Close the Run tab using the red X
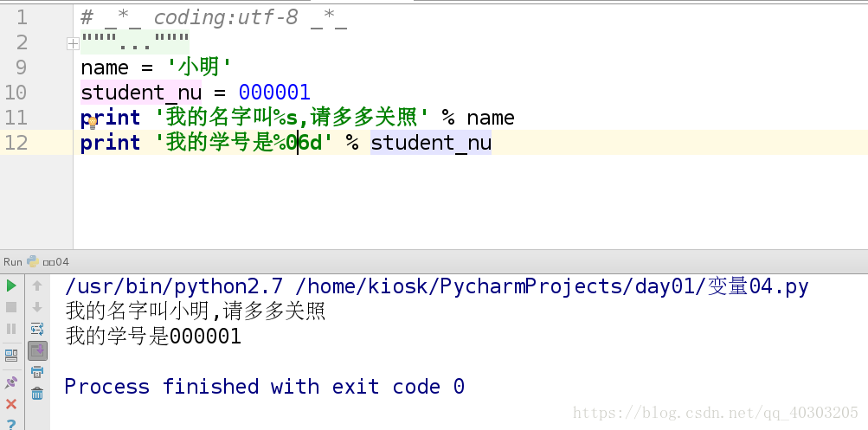The height and width of the screenshot is (430, 868). [11, 403]
